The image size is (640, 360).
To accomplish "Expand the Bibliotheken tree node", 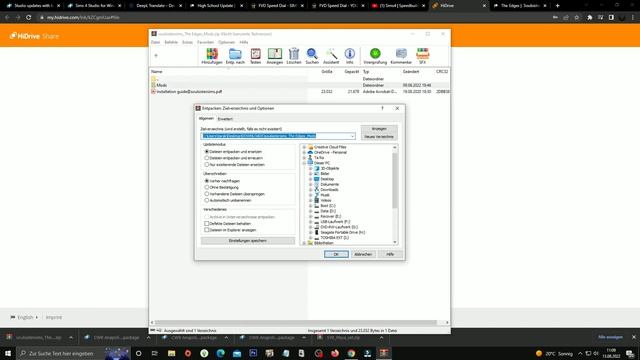I will point(304,243).
